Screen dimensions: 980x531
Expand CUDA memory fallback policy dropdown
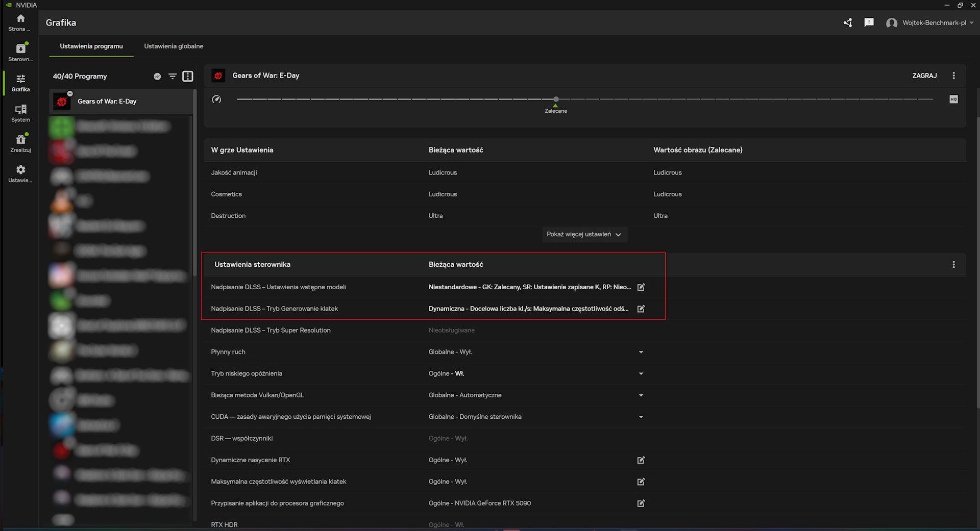641,417
